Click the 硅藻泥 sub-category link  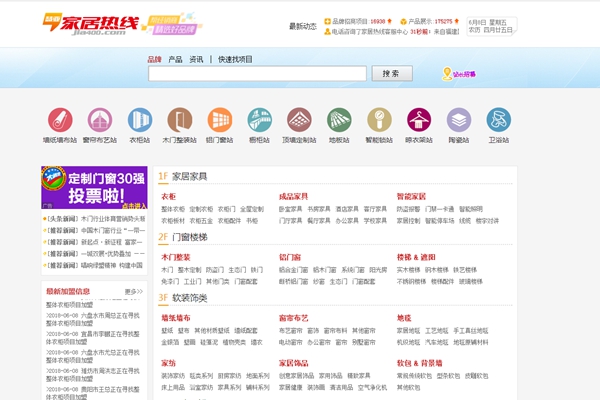click(x=209, y=342)
